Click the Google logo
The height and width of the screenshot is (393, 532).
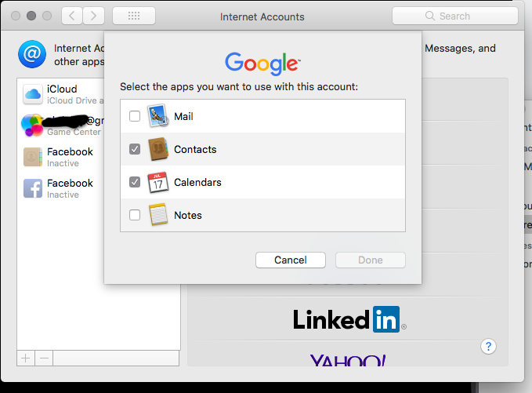pos(262,64)
